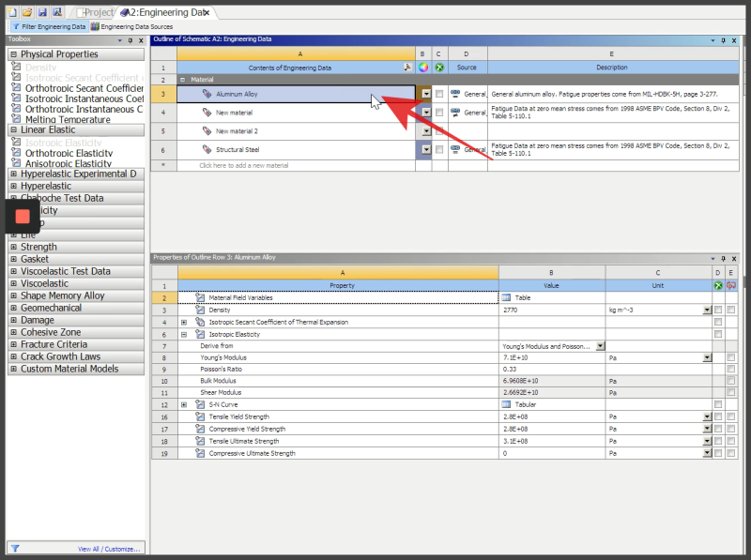The image size is (751, 560).
Task: Click the Save floppy disk icon
Action: [42, 12]
